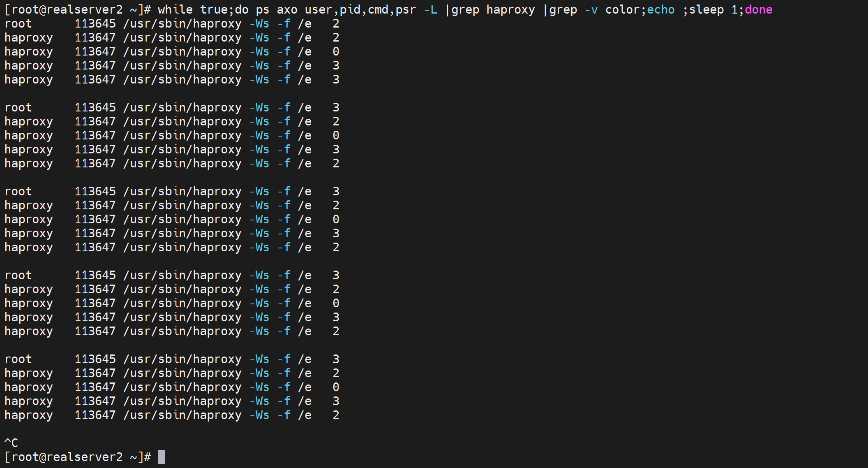Click the cyan "-v" flag before color
Image resolution: width=868 pixels, height=468 pixels.
(x=591, y=9)
